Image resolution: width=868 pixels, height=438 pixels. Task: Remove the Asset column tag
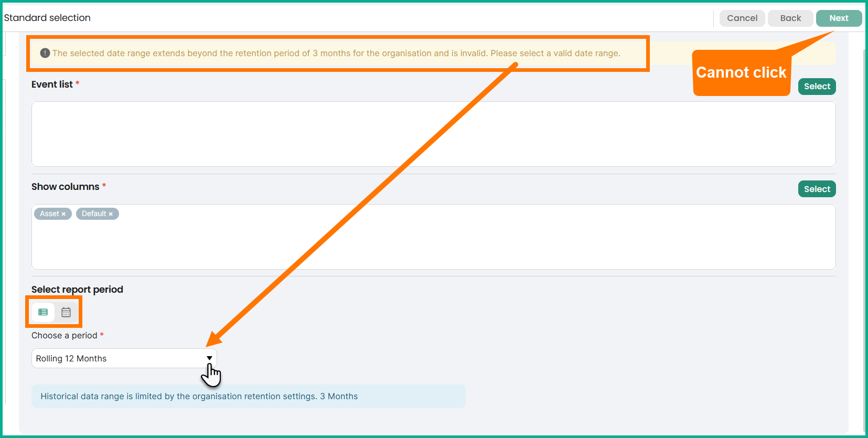64,214
